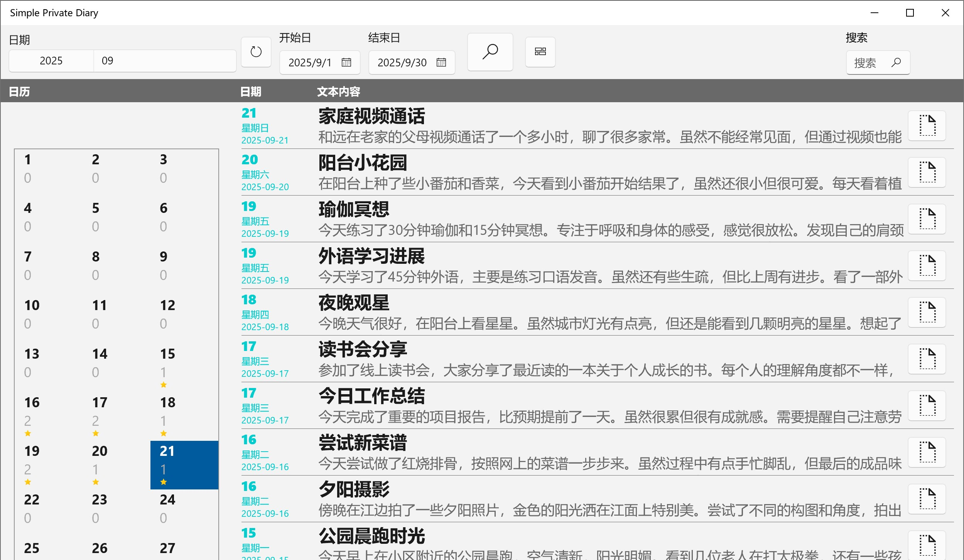
Task: Export the 读书会分享 entry
Action: tap(927, 359)
